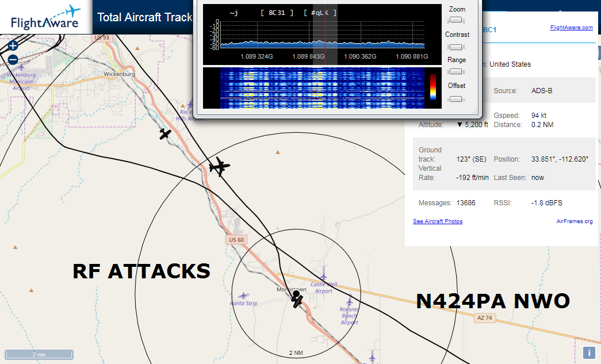Click the 1.090 881G frequency label
Viewport: 601px width, 364px height.
click(x=412, y=56)
